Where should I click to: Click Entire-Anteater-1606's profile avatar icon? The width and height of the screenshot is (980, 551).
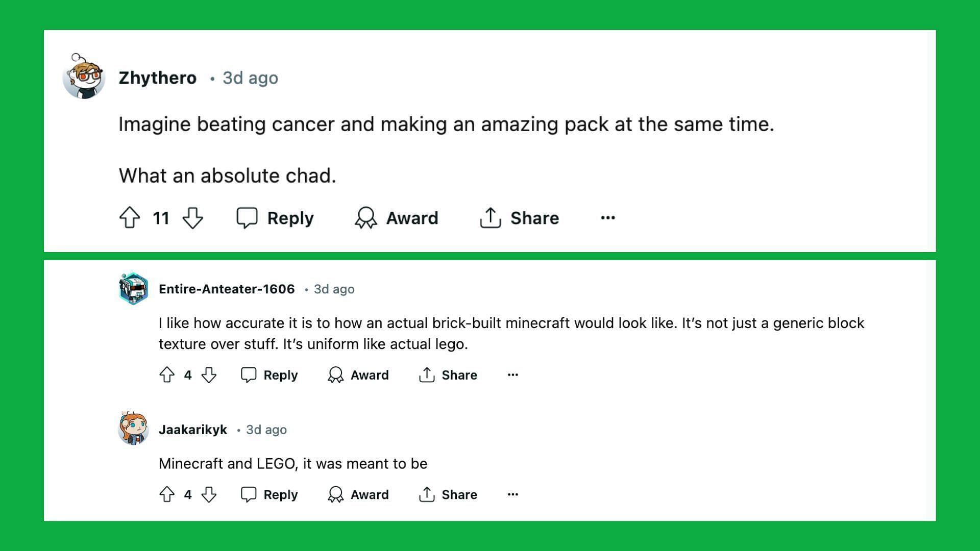pos(133,289)
